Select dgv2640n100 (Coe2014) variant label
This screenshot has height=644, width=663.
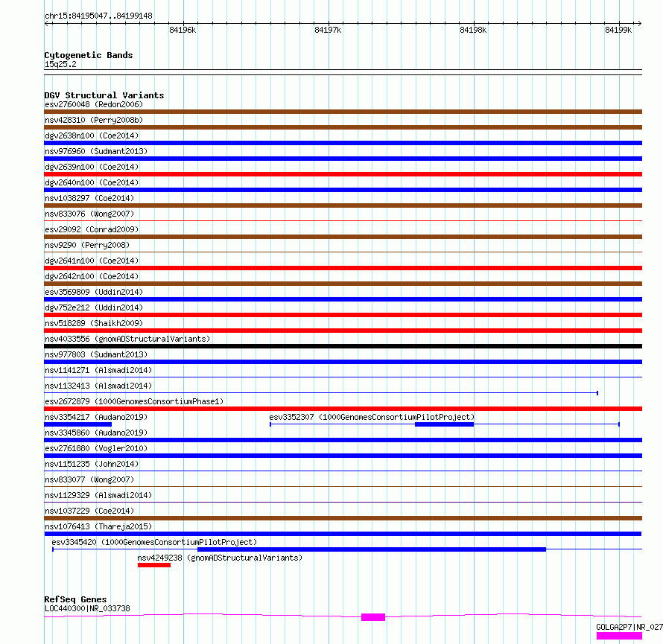[92, 182]
